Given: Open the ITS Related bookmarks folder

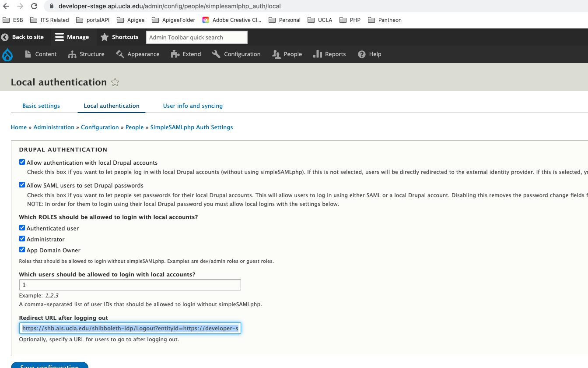Looking at the screenshot, I should click(x=49, y=20).
